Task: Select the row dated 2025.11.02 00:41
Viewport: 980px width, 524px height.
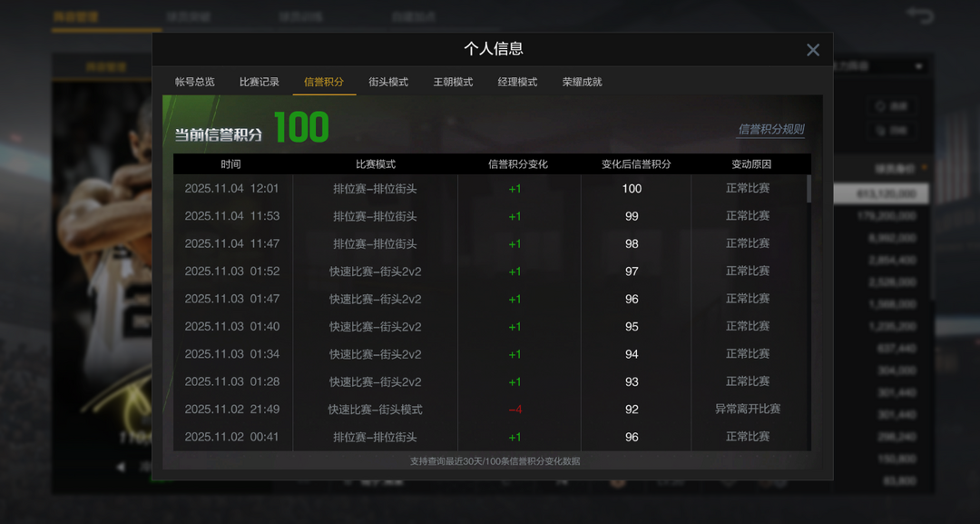Action: point(492,437)
